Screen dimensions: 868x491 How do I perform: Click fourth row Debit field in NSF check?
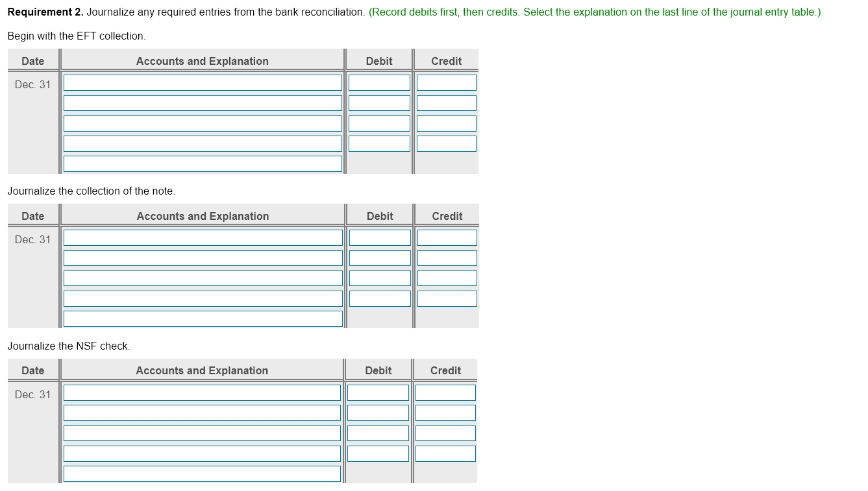378,453
